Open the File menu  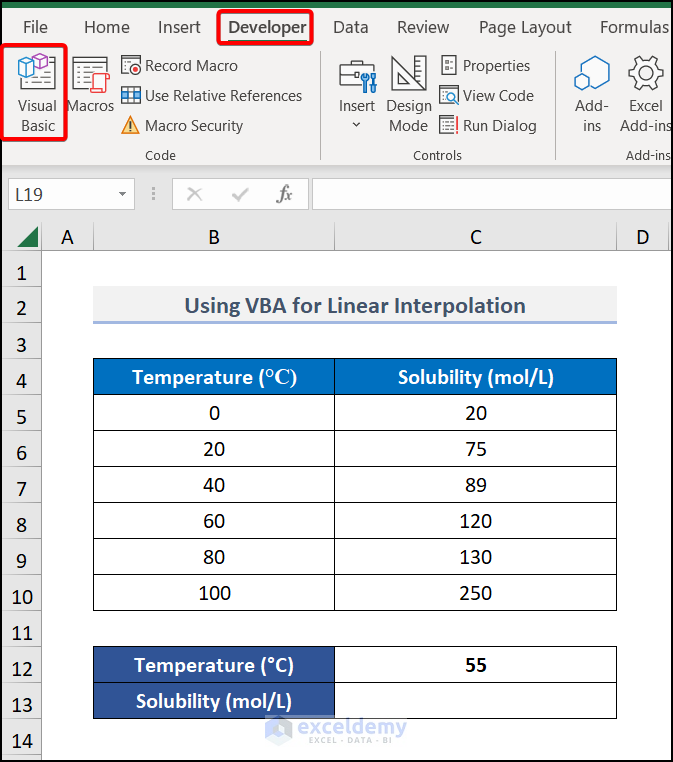[x=35, y=27]
